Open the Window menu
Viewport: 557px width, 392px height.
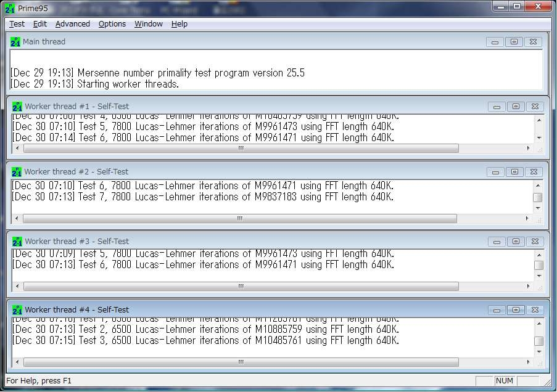click(x=149, y=24)
